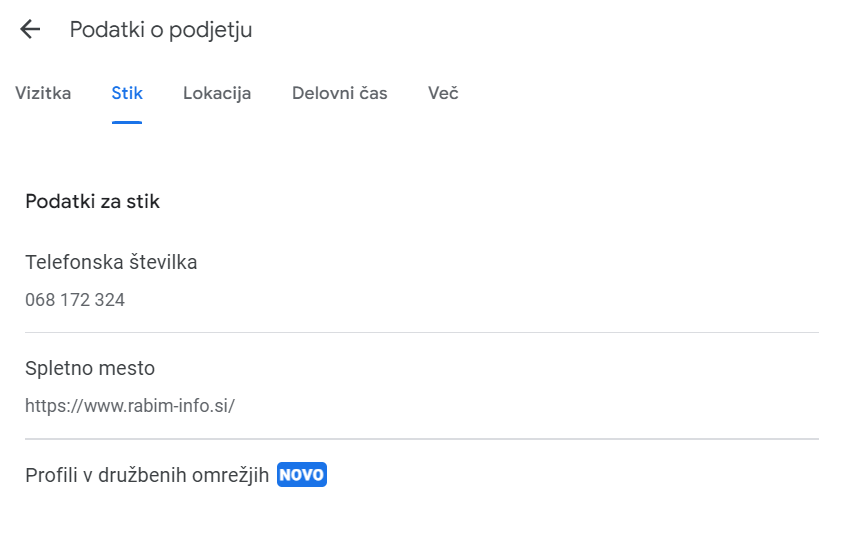Click the 'Podatki za stik' section heading
The width and height of the screenshot is (849, 543).
[x=92, y=202]
